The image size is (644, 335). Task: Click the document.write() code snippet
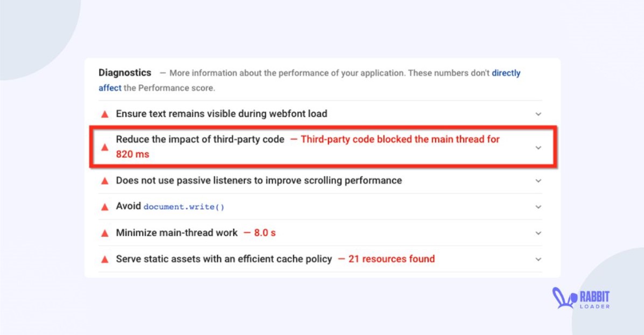[184, 207]
